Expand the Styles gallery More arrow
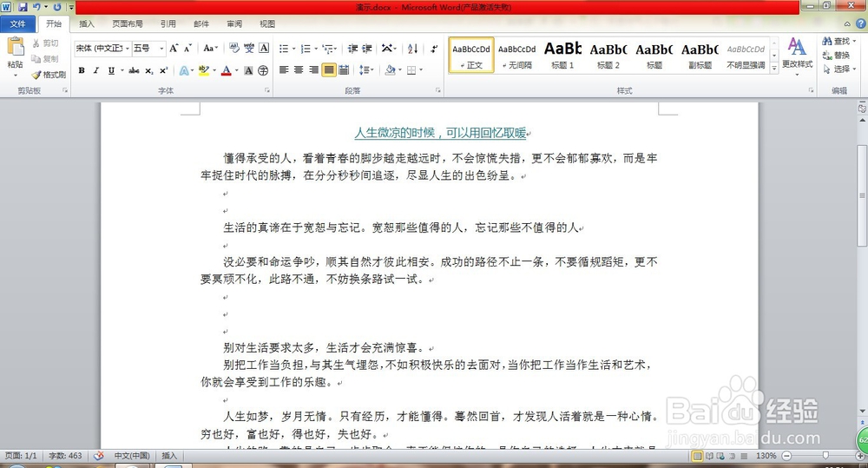Image resolution: width=868 pixels, height=468 pixels. 774,68
